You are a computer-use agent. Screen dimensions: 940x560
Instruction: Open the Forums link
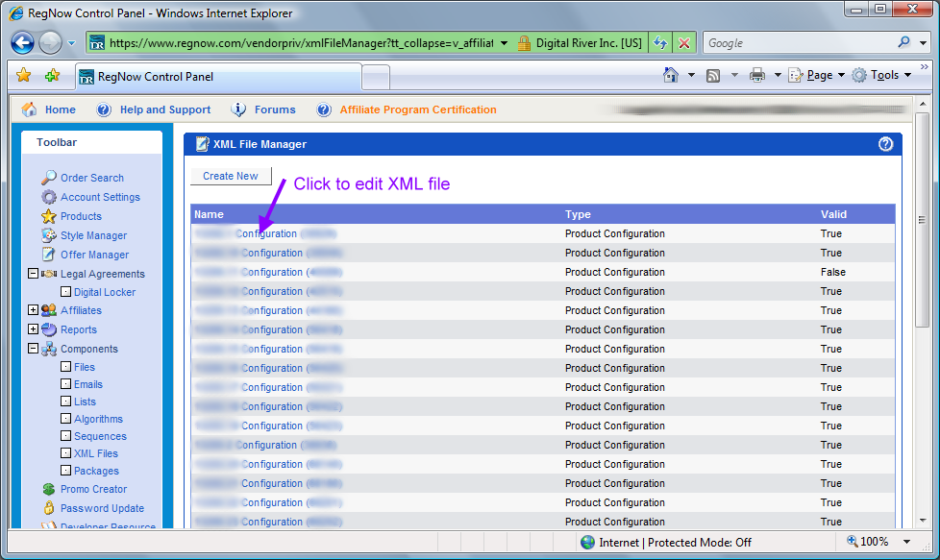pos(275,110)
